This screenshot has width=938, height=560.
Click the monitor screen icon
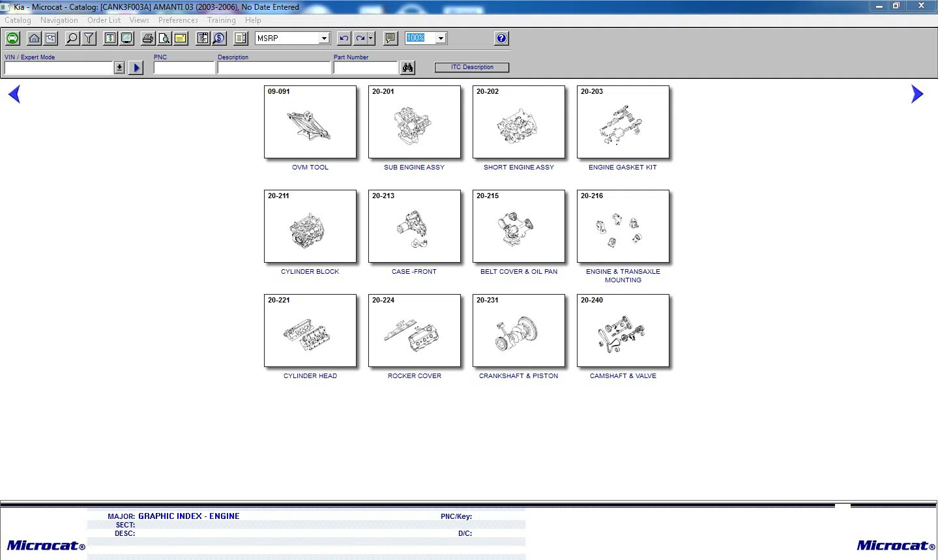(127, 38)
